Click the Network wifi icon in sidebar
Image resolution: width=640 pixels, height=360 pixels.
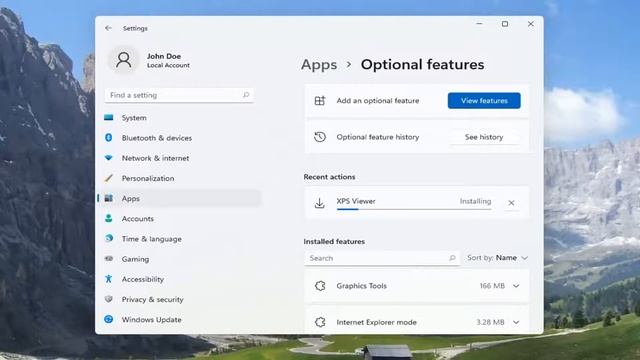coord(109,158)
